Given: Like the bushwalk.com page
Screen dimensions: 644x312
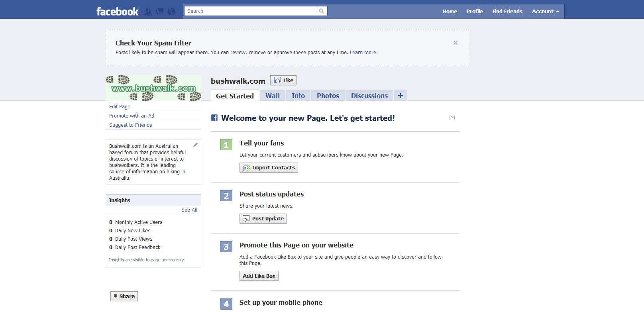Looking at the screenshot, I should point(283,80).
